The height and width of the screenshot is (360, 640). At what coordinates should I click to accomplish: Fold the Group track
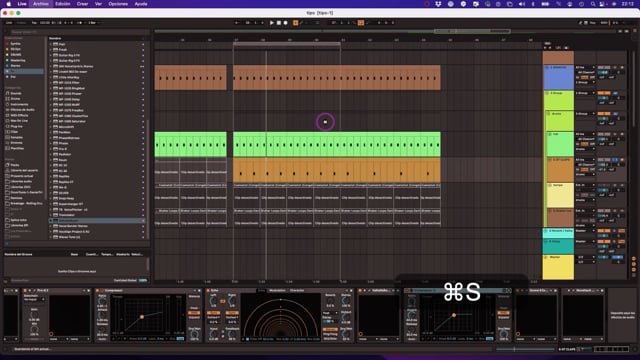point(547,93)
